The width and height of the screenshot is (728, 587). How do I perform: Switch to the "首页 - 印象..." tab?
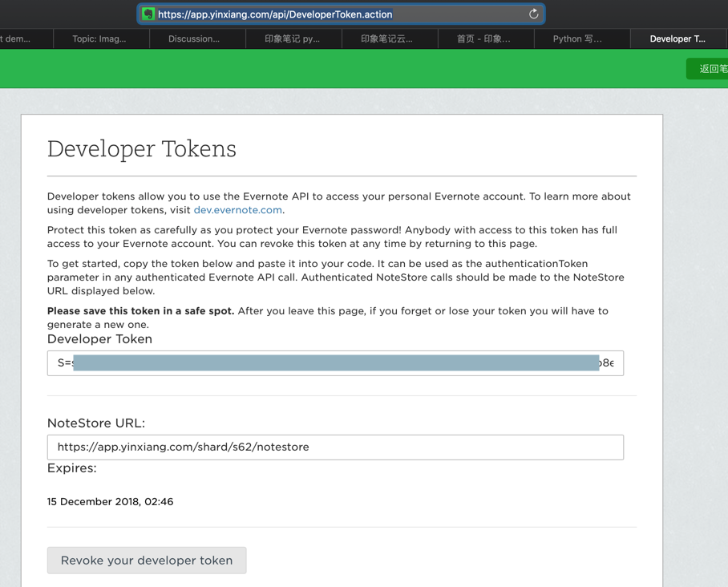click(x=483, y=38)
